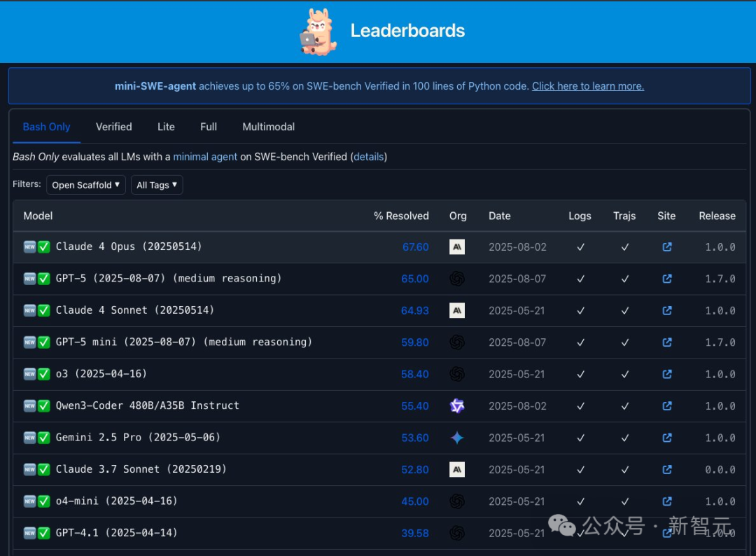Viewport: 756px width, 556px height.
Task: Open the site link icon for Gemini 2.5 Pro
Action: (x=667, y=438)
